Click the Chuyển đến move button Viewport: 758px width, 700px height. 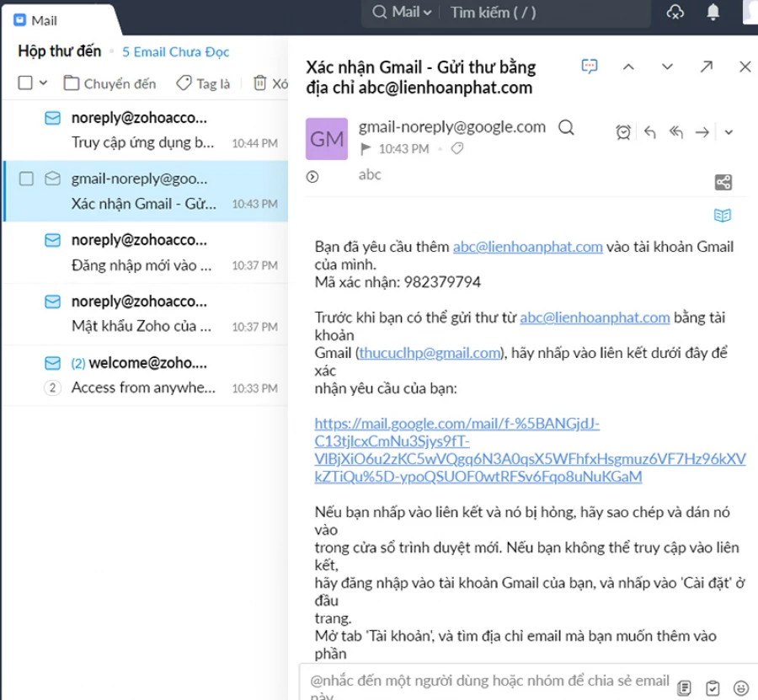pyautogui.click(x=109, y=83)
